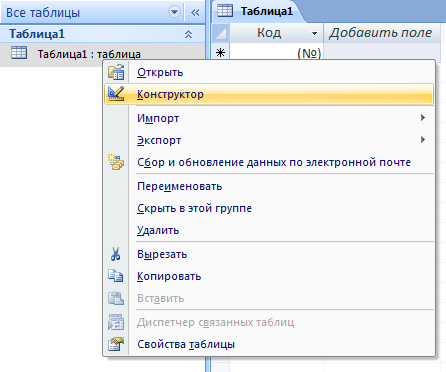Switch to the Таблица1 document tab
Image resolution: width=446 pixels, height=372 pixels.
(x=260, y=11)
